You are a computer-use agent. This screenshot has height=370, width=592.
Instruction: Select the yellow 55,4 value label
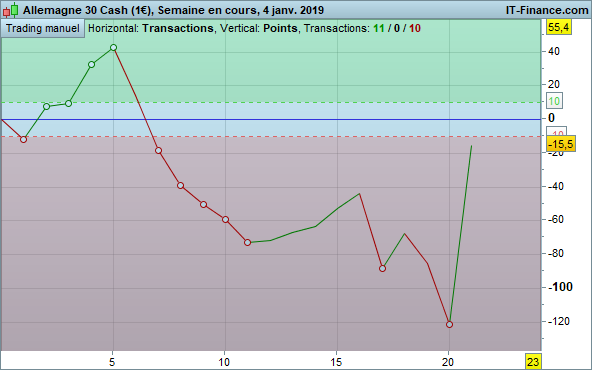click(x=559, y=27)
